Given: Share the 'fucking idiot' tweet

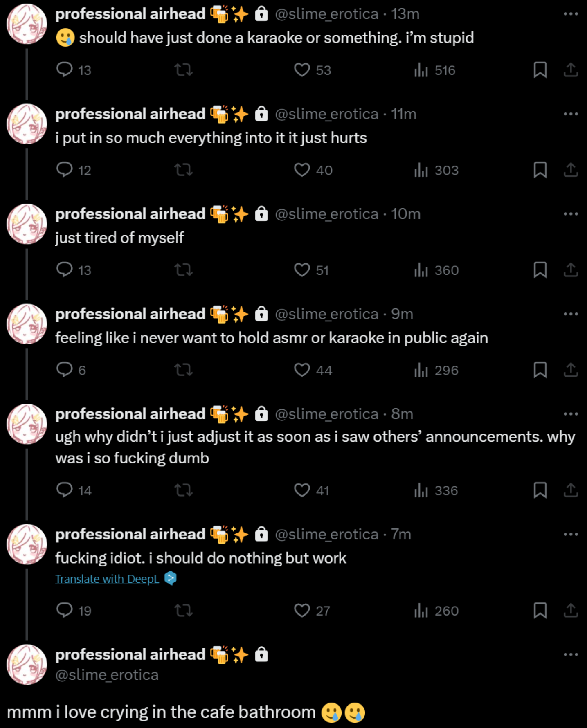Looking at the screenshot, I should pos(571,610).
